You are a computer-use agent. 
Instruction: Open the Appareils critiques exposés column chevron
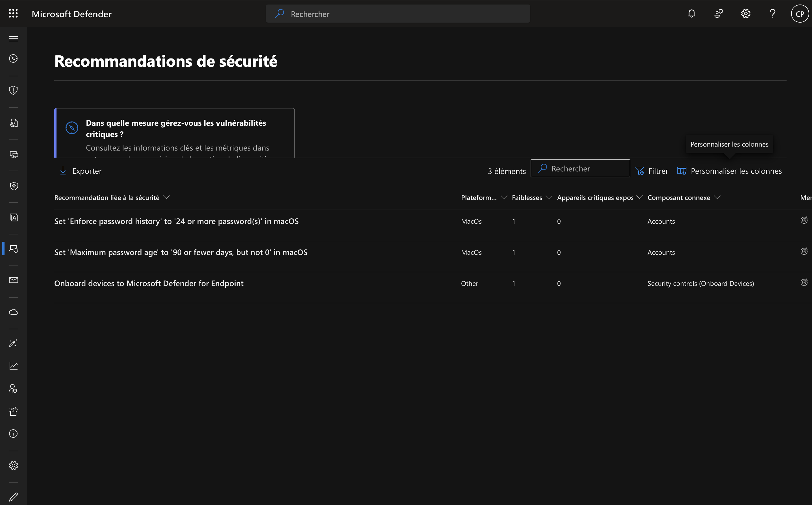[x=640, y=197]
